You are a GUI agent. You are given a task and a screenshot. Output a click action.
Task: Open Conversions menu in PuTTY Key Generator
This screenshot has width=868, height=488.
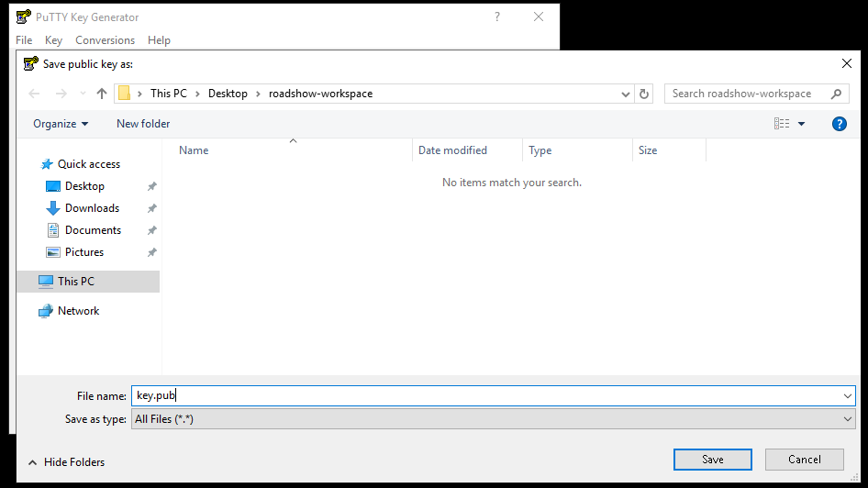(x=106, y=40)
